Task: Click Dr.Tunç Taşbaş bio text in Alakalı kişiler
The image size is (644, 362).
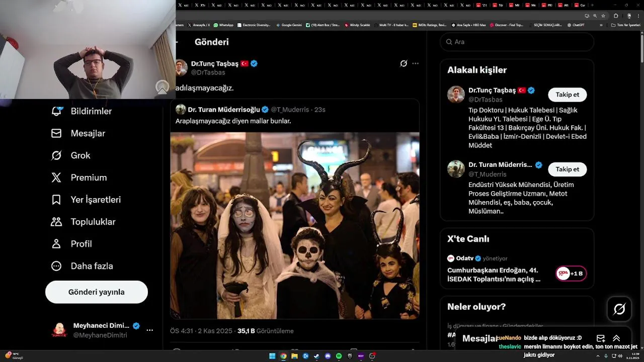Action: (x=527, y=128)
